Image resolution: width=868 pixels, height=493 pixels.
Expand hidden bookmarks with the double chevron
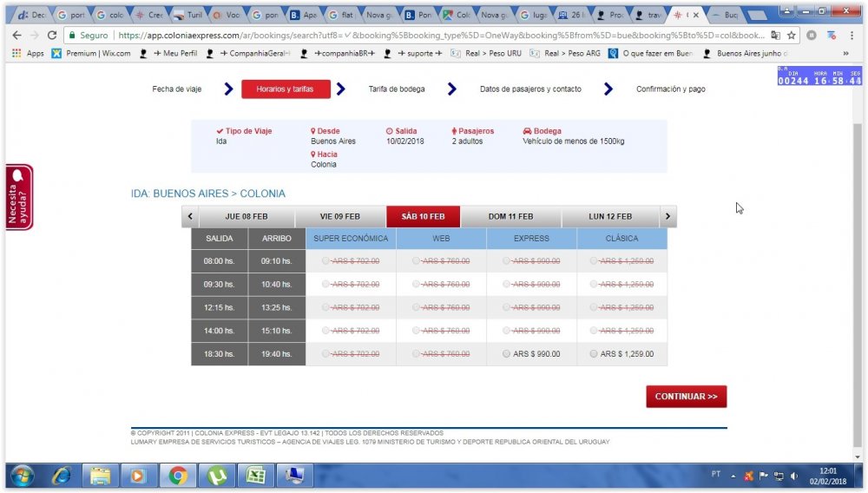(x=845, y=53)
